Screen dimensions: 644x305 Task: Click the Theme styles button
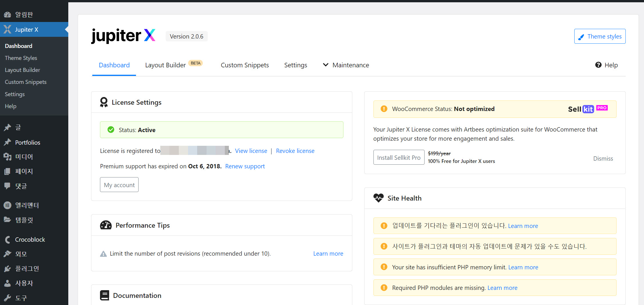click(x=600, y=36)
